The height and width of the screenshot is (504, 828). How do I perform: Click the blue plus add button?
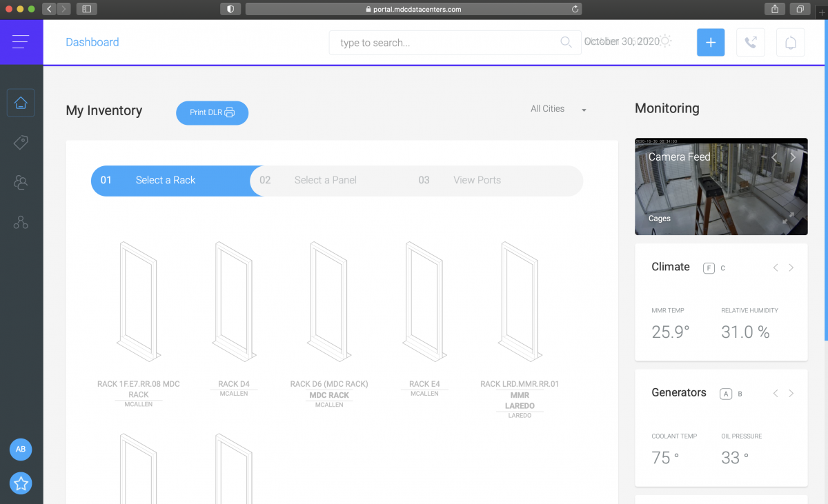(x=711, y=42)
